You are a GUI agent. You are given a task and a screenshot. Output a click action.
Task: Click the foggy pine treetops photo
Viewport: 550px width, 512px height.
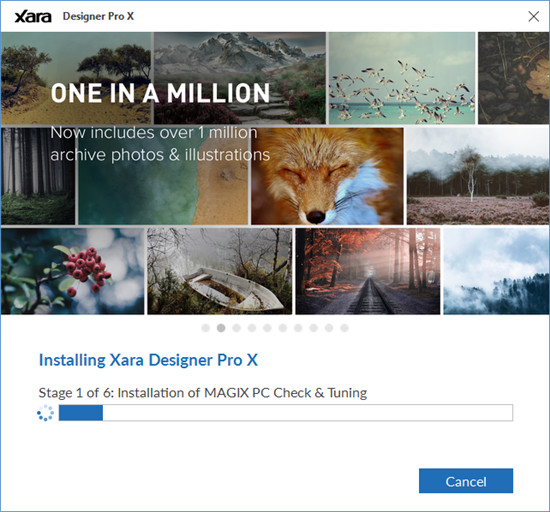tap(496, 271)
